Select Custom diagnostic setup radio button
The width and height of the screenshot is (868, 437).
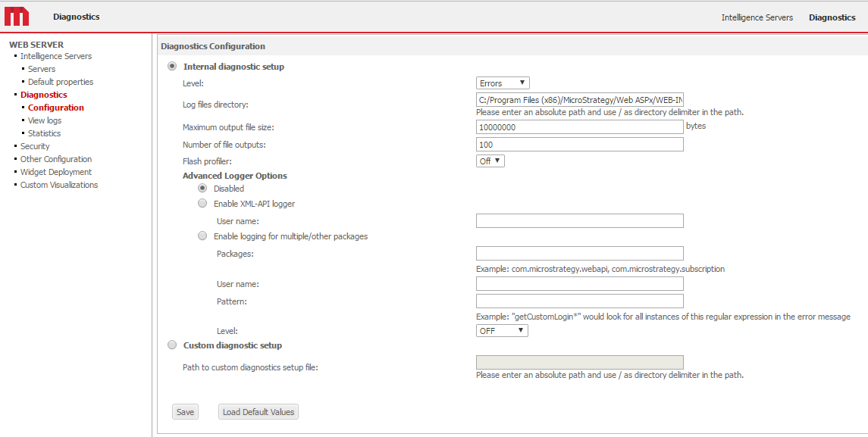tap(172, 345)
